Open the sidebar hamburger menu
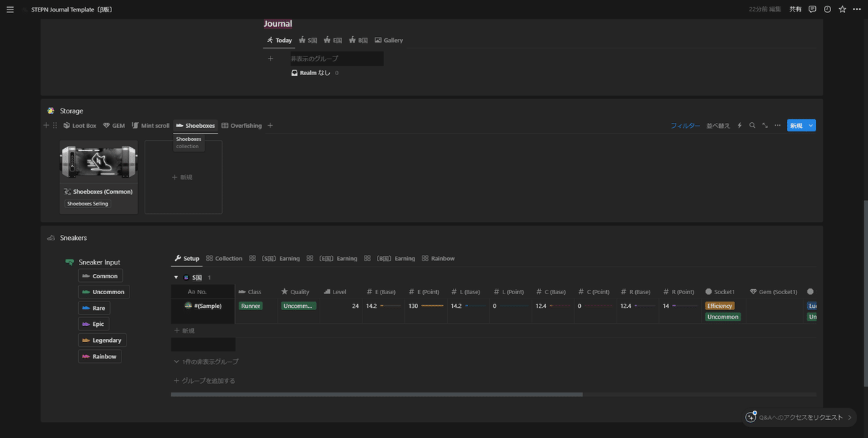This screenshot has height=438, width=868. point(10,9)
